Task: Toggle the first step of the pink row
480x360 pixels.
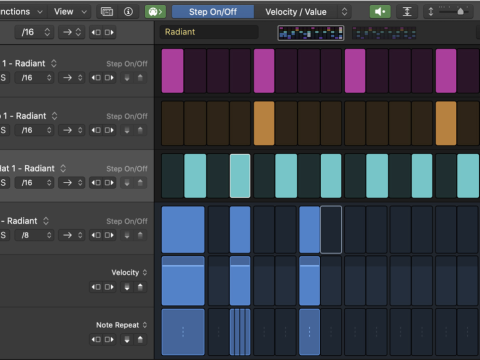Action: tap(172, 71)
